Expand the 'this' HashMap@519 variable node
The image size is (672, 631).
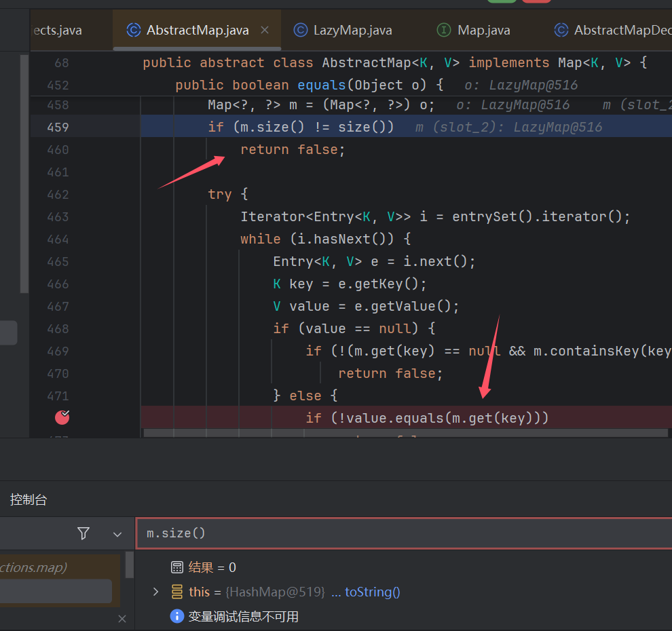pos(156,592)
